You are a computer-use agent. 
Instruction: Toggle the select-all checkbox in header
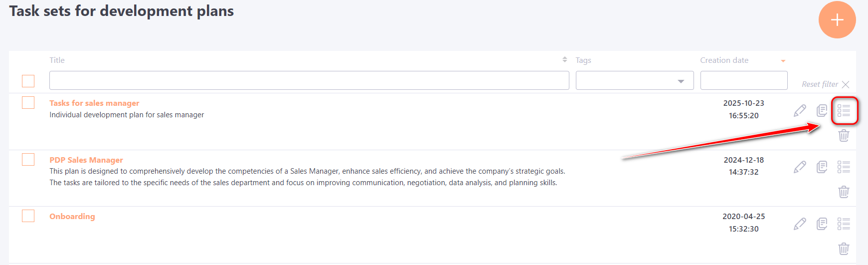click(28, 81)
